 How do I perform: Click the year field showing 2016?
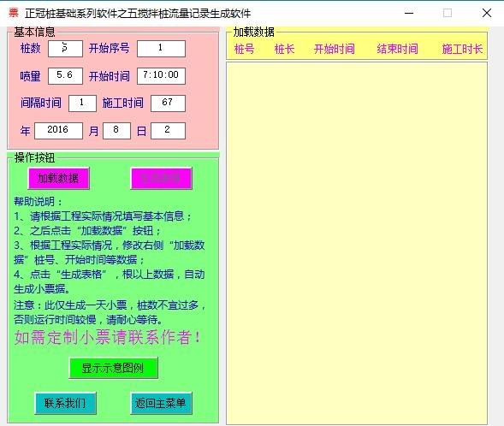pos(58,130)
